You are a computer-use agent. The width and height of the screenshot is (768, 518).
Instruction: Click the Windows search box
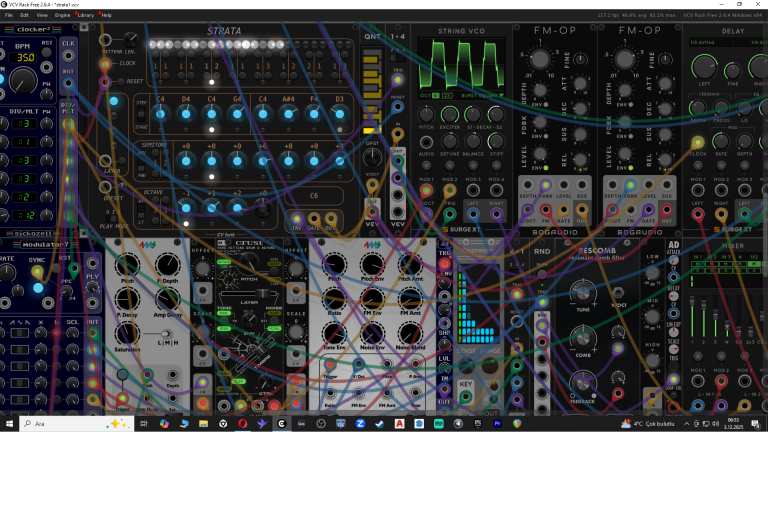point(76,424)
